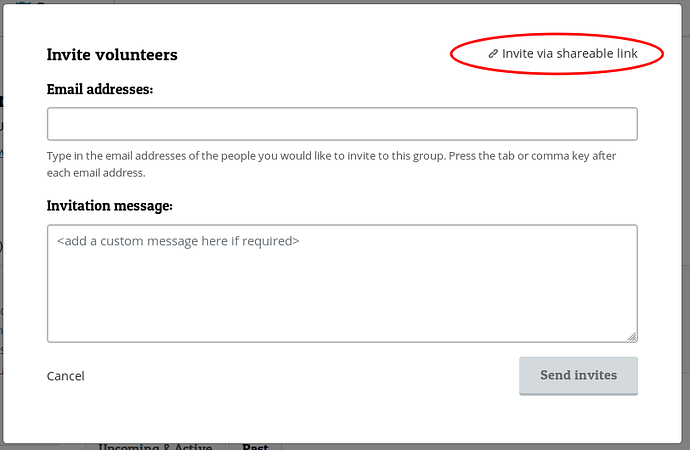Click the custom message placeholder text

click(178, 241)
